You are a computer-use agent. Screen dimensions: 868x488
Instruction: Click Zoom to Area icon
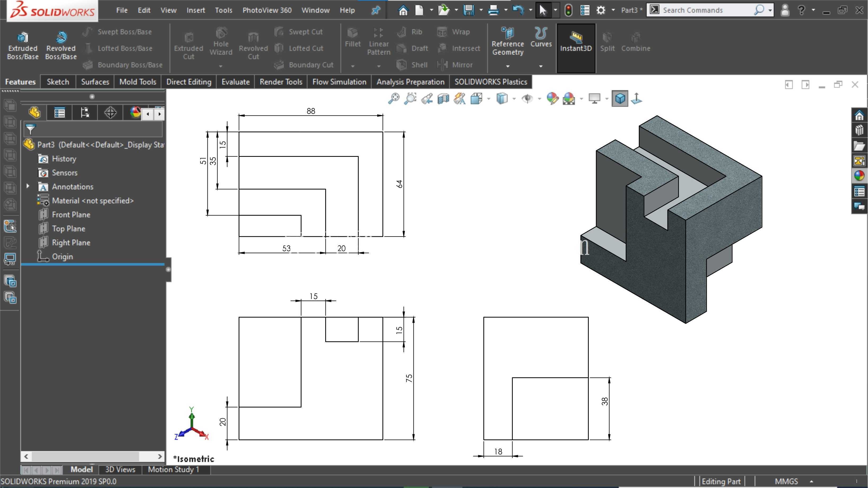click(410, 99)
